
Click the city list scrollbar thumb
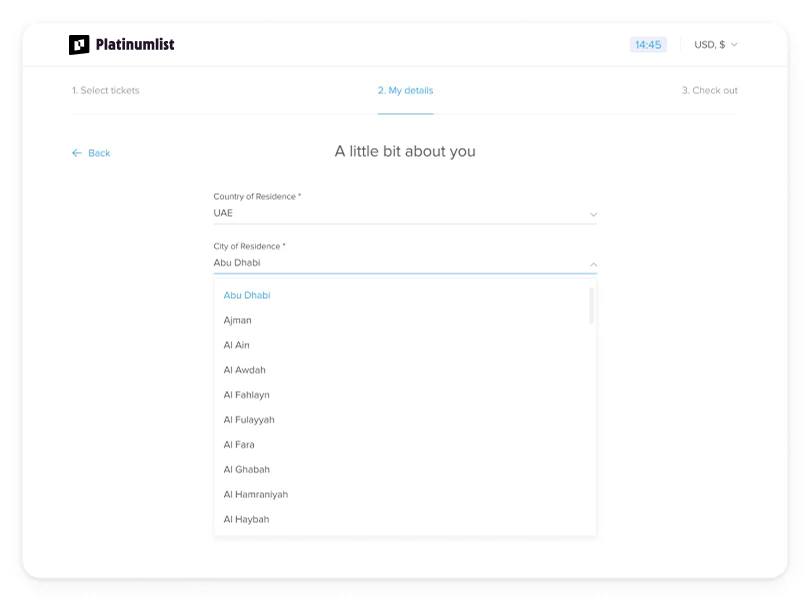click(x=591, y=306)
